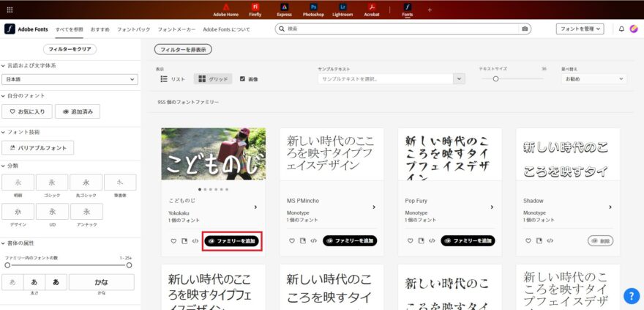
Task: Add the Pop Fury family
Action: pos(468,241)
